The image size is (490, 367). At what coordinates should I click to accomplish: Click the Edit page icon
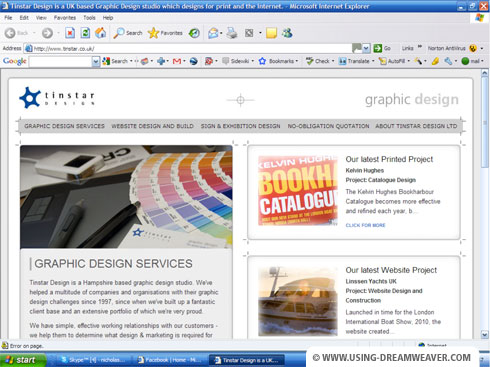point(249,33)
